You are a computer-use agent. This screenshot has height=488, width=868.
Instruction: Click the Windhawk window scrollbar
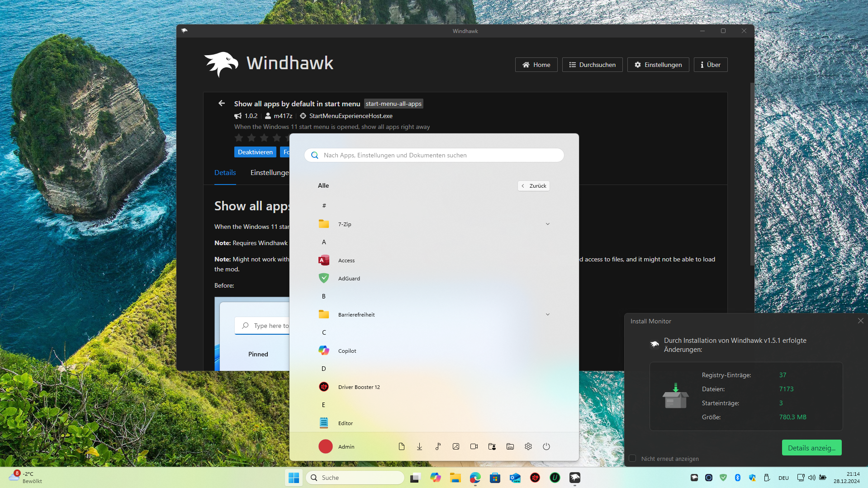click(752, 174)
